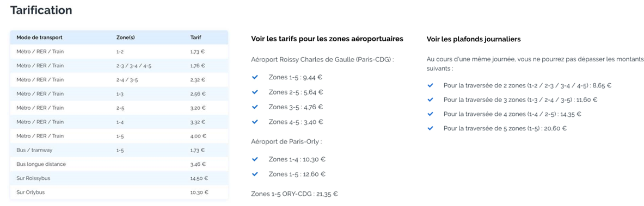Click the Zone(s) column header

(x=126, y=38)
